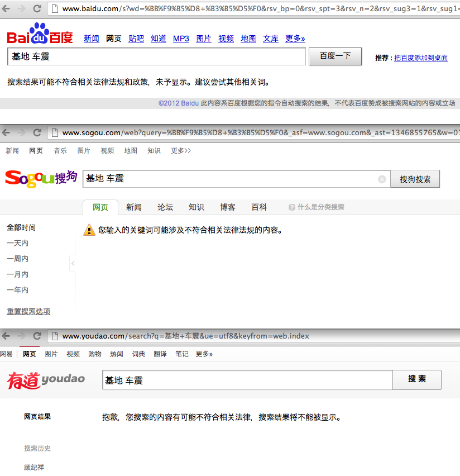Screen dimensions: 460x476
Task: Switch to Sogou 论坛 result tab
Action: [x=165, y=207]
